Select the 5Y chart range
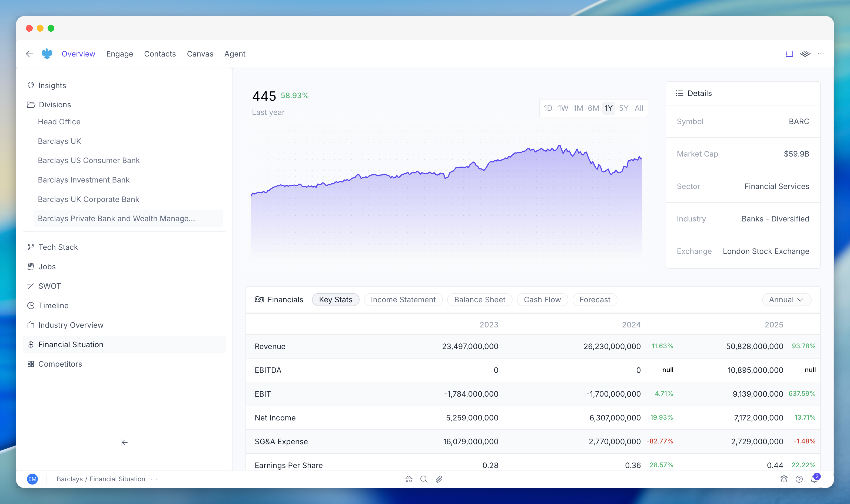850x504 pixels. point(623,108)
